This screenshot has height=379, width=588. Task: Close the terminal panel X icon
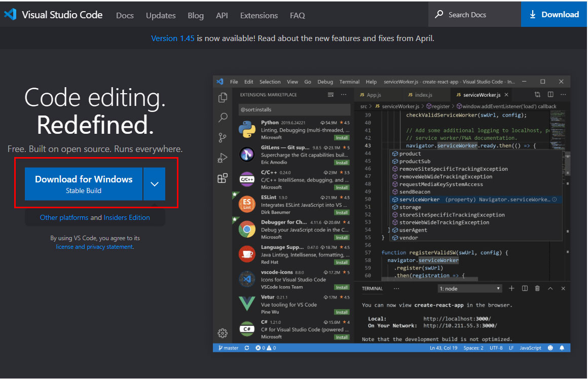point(563,288)
